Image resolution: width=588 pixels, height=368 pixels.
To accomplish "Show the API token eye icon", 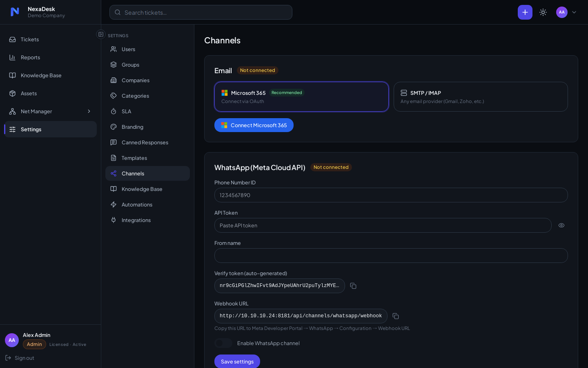I will 561,225.
